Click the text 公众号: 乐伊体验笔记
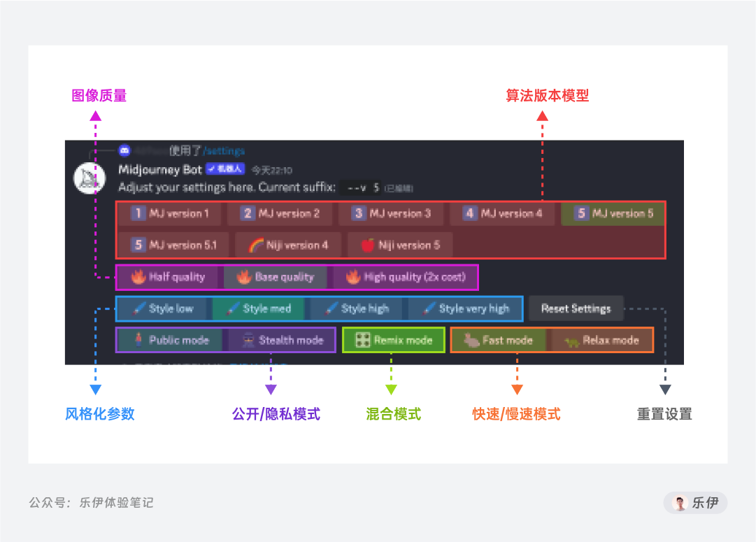 coord(92,503)
